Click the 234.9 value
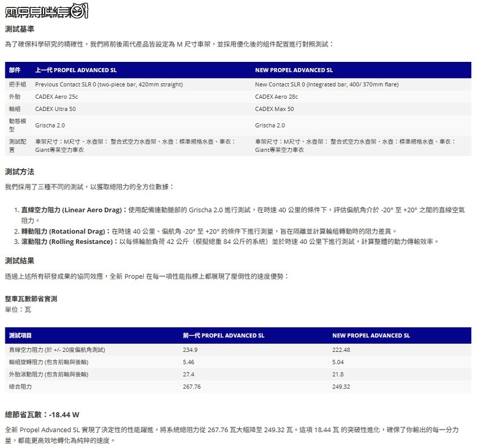 190,350
